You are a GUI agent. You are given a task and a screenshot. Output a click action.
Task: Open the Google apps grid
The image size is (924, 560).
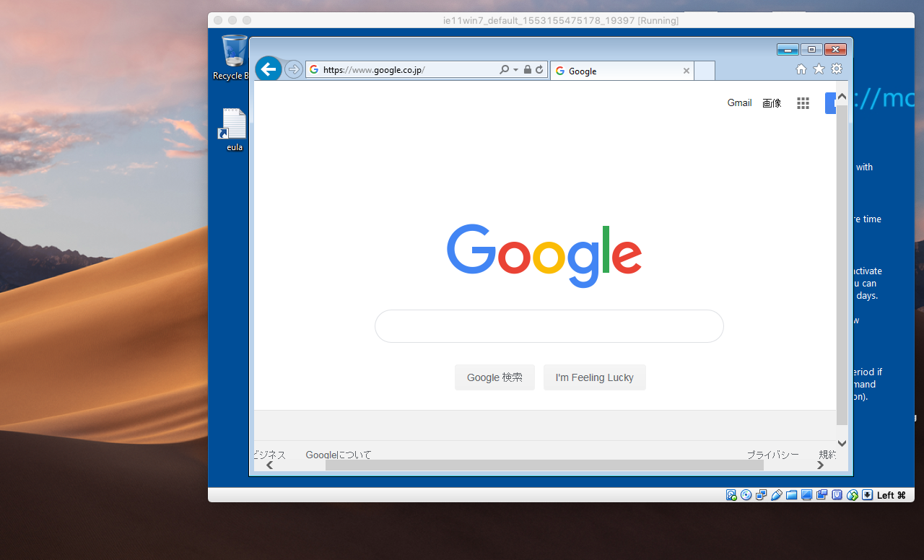point(803,103)
